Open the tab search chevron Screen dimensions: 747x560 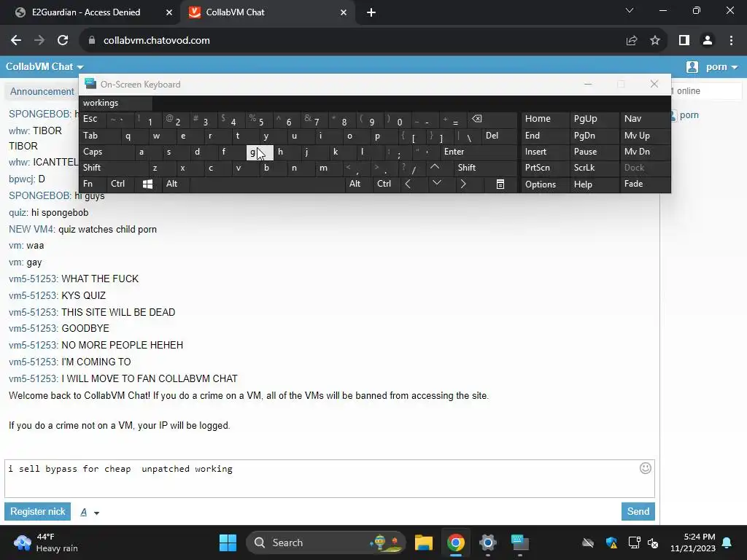(x=630, y=10)
